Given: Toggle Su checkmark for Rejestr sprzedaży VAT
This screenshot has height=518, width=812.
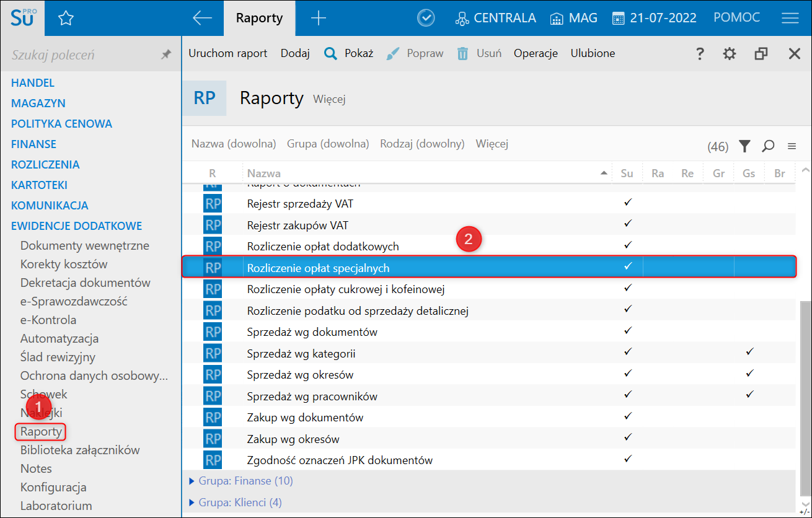Looking at the screenshot, I should click(627, 203).
